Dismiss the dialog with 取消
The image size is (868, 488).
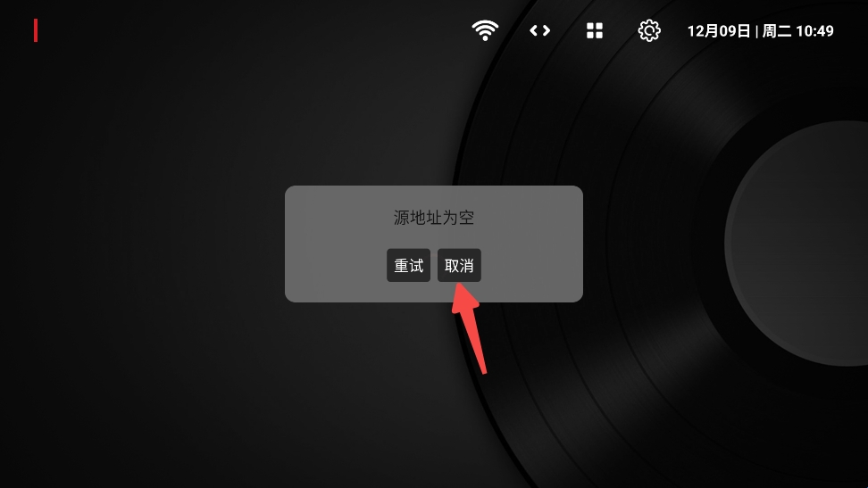[459, 266]
